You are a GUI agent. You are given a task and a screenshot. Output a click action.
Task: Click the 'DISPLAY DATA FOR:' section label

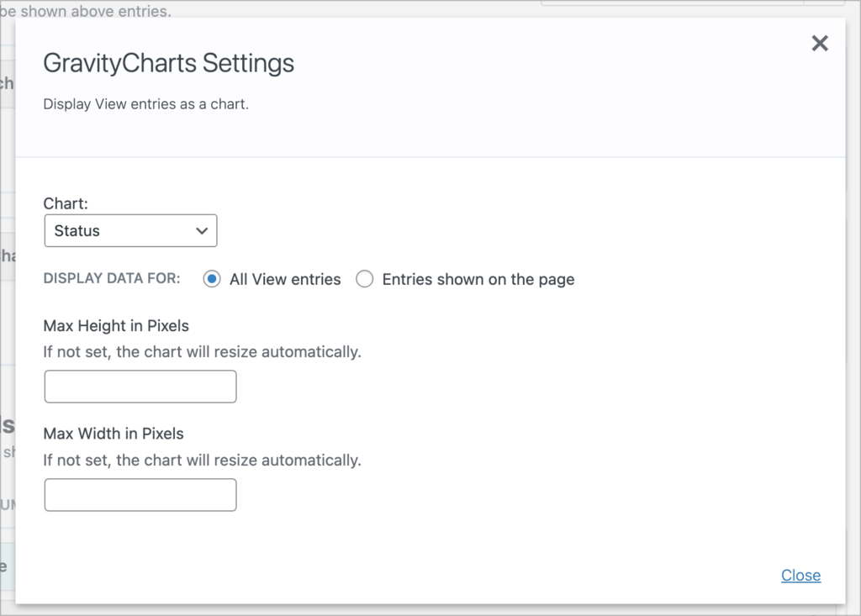111,278
